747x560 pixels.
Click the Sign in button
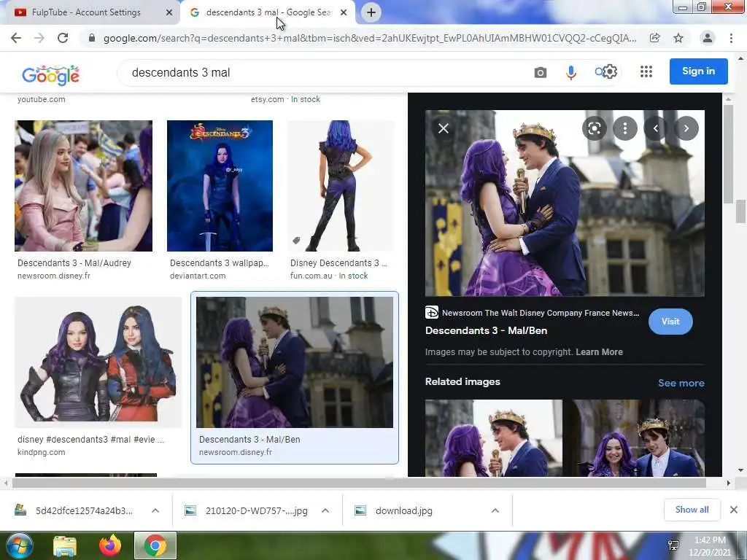(x=698, y=71)
